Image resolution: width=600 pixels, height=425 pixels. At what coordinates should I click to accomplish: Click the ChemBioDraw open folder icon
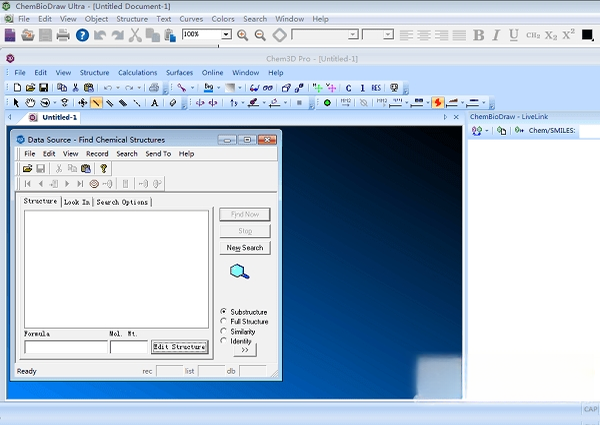pos(28,35)
